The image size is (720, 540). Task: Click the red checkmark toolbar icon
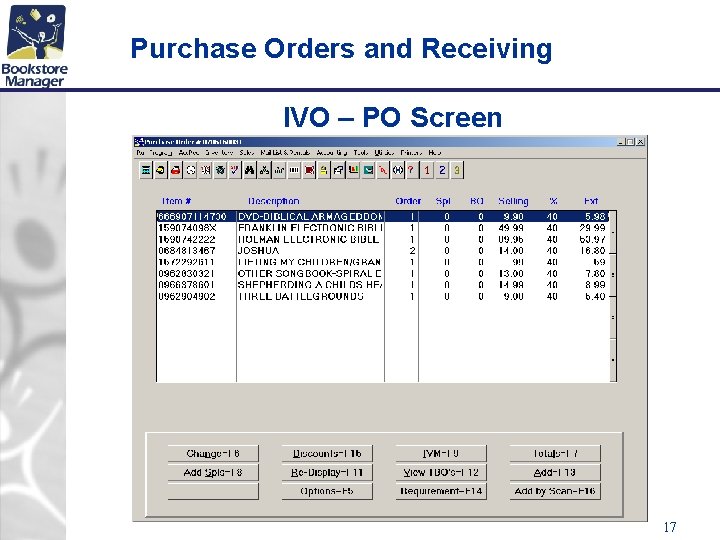235,170
